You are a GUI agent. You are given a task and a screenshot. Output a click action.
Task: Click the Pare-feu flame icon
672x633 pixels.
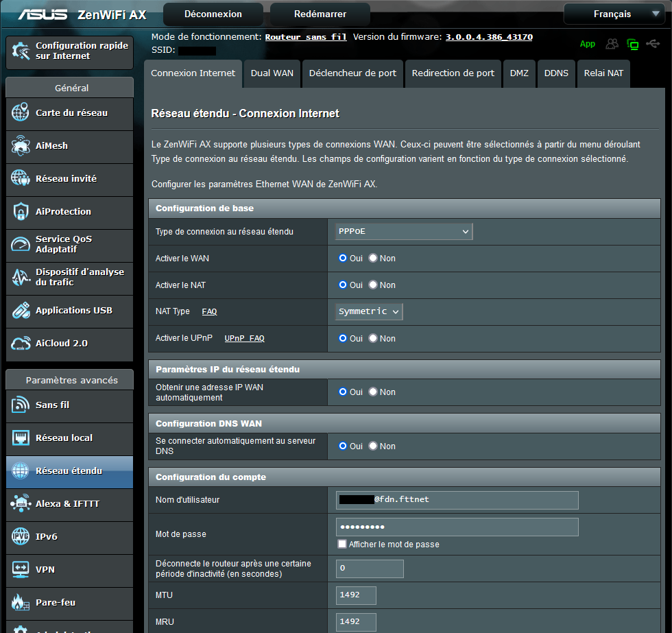coord(20,602)
